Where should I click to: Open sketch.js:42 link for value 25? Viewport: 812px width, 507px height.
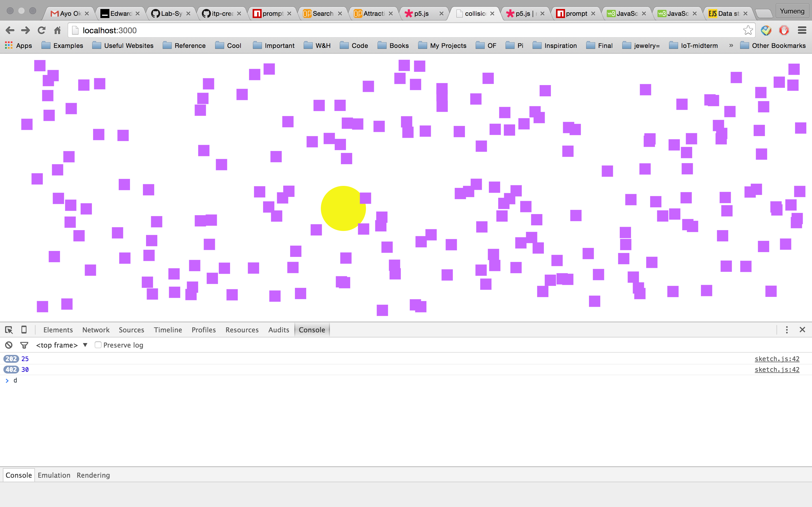tap(777, 359)
